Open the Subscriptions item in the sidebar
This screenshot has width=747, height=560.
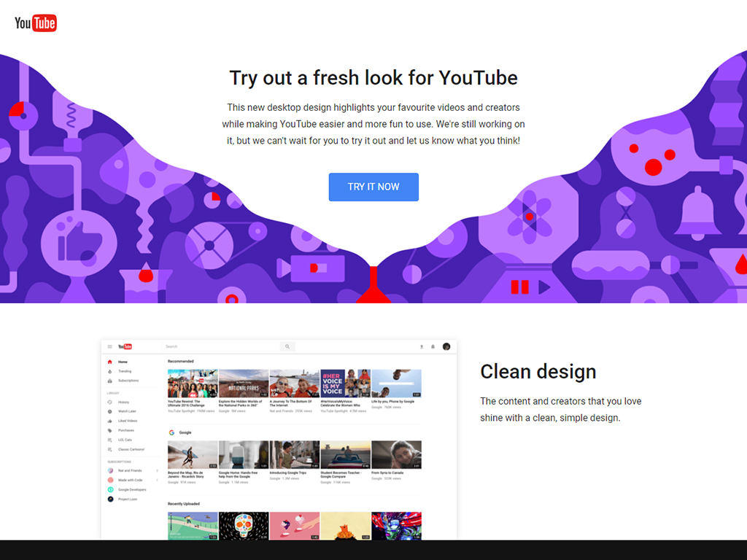tap(128, 381)
